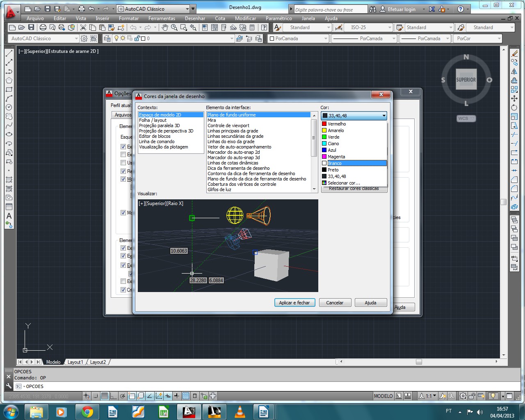This screenshot has height=420, width=525.
Task: Open the Ferramentas menu
Action: (162, 18)
